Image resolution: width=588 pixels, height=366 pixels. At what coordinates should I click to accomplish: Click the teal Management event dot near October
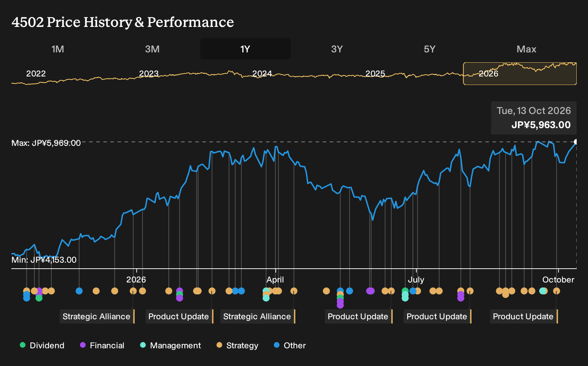coord(542,291)
